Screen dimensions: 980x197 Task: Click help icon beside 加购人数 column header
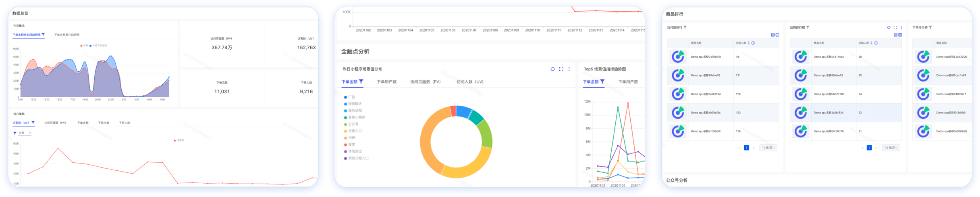coord(876,43)
